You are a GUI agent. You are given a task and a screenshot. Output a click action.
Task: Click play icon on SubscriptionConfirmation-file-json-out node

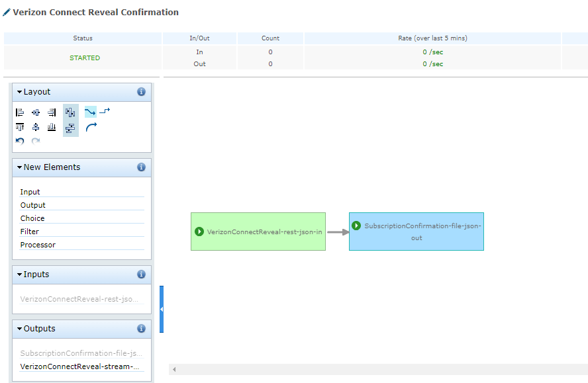coord(356,226)
